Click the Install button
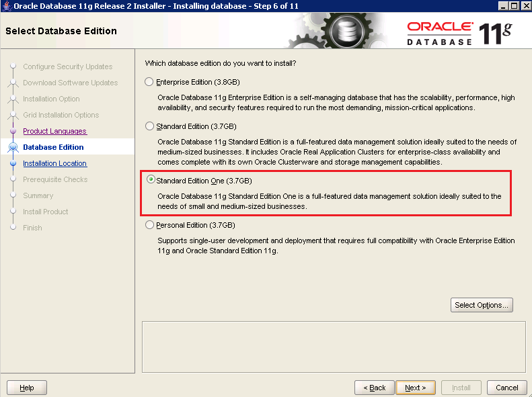Image resolution: width=532 pixels, height=397 pixels. pyautogui.click(x=461, y=388)
